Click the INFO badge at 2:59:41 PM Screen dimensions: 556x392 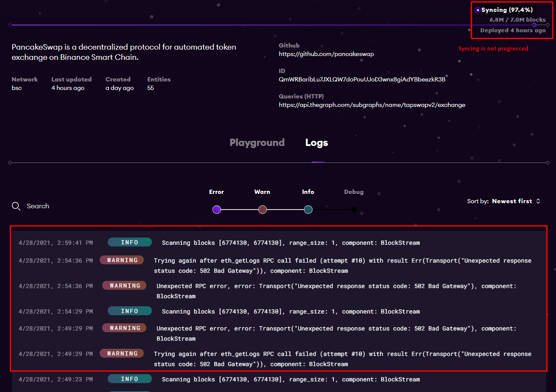(130, 242)
